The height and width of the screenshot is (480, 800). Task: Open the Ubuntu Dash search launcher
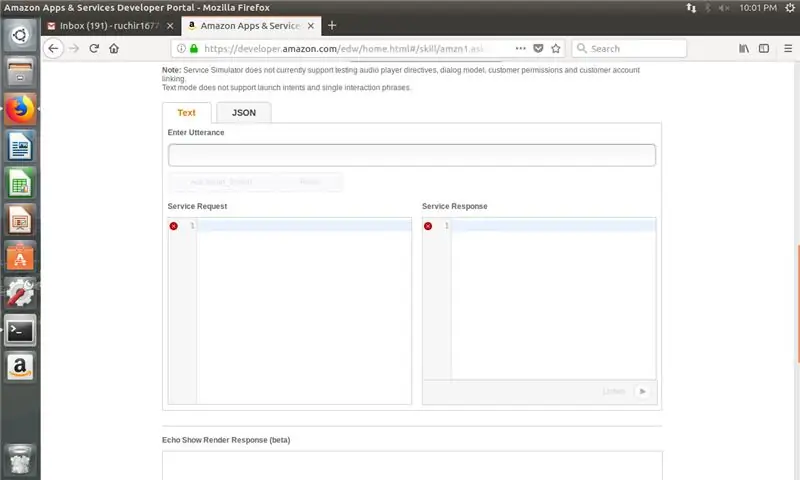[20, 35]
